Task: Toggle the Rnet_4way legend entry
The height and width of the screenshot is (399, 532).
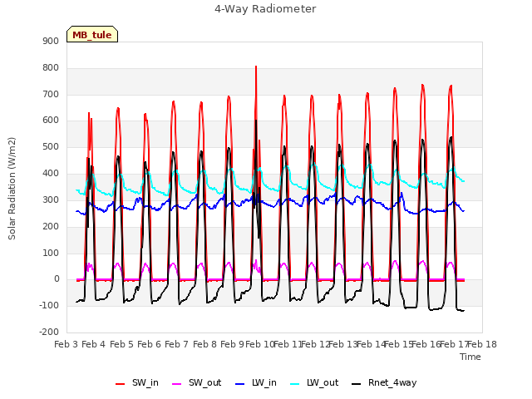Action: 384,383
